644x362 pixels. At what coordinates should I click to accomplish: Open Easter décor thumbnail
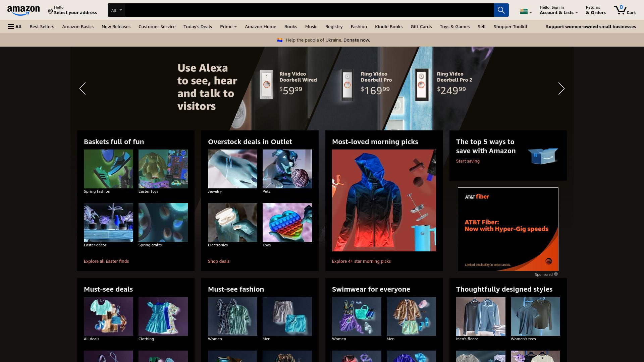click(108, 223)
